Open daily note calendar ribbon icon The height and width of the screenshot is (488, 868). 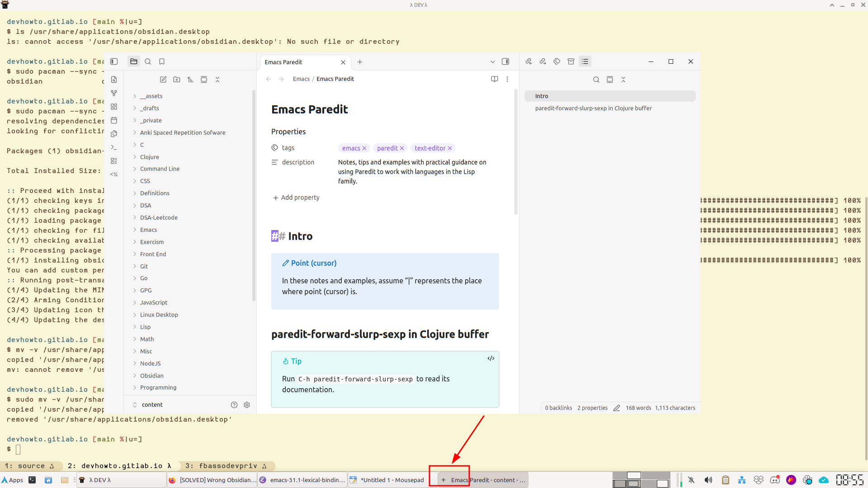pos(114,120)
